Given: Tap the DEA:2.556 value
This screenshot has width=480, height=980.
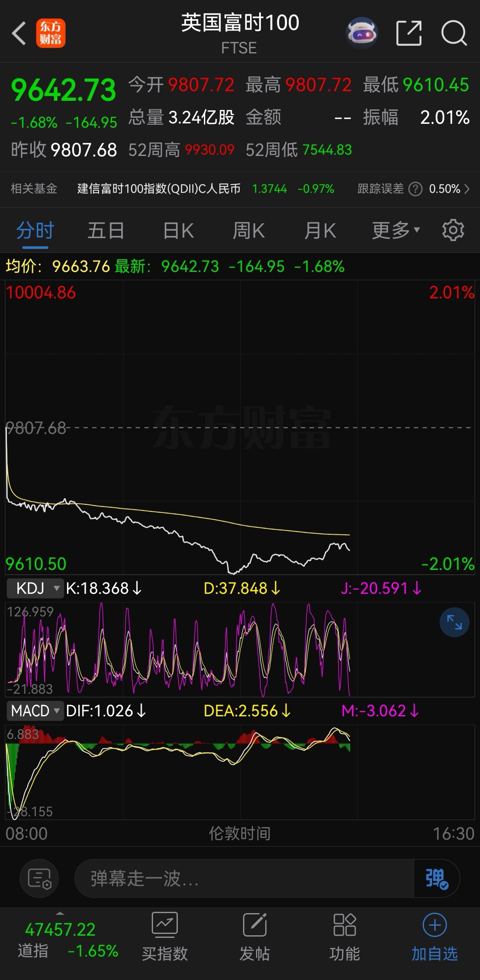Looking at the screenshot, I should (x=247, y=711).
